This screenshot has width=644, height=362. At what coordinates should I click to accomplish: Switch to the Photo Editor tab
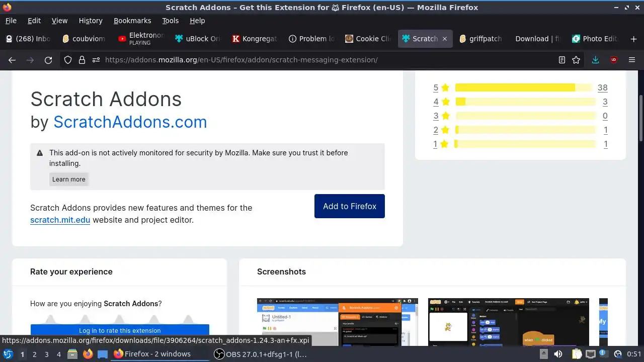pyautogui.click(x=594, y=39)
